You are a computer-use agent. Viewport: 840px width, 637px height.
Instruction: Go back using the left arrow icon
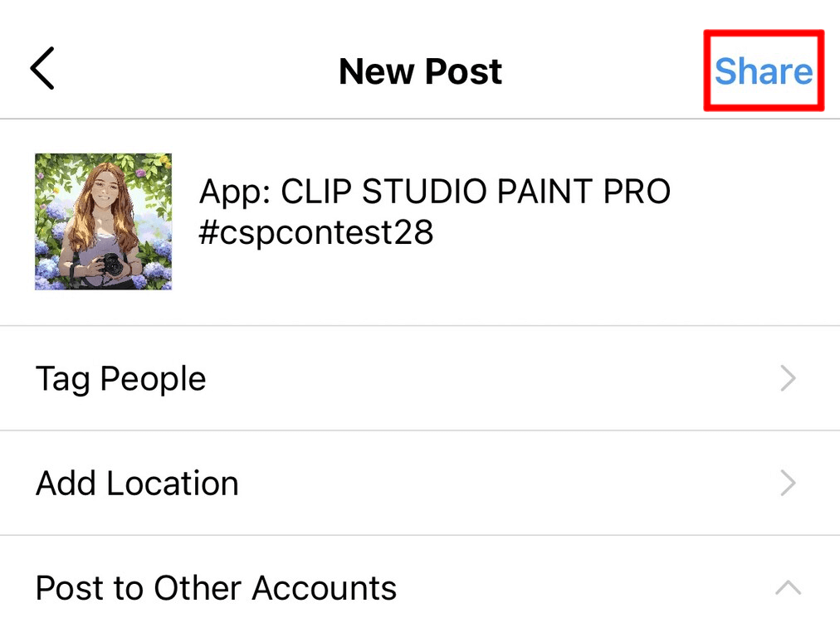click(43, 68)
